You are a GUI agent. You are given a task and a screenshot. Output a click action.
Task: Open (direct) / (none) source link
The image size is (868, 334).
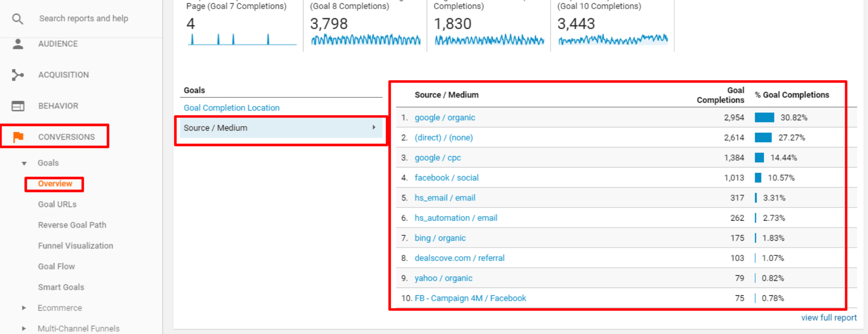click(x=444, y=137)
